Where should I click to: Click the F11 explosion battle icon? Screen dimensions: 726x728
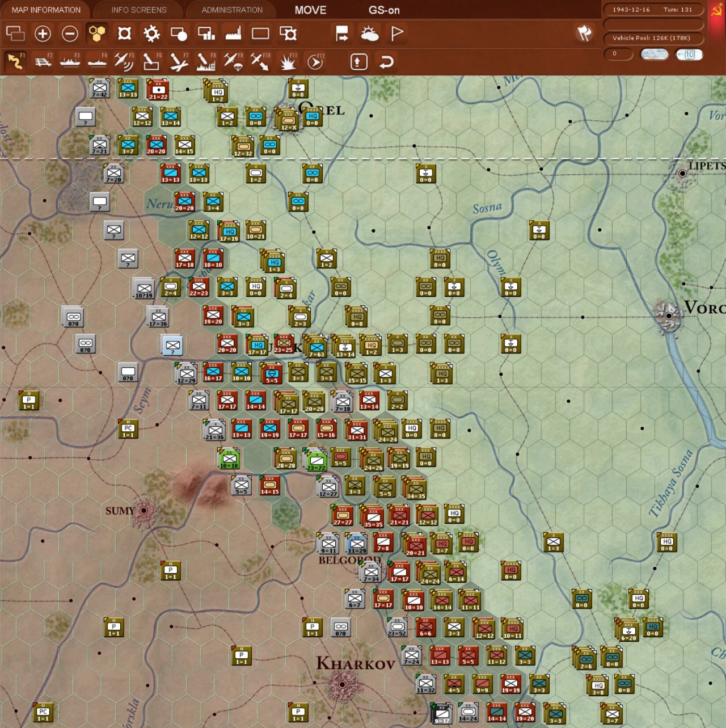pyautogui.click(x=288, y=61)
